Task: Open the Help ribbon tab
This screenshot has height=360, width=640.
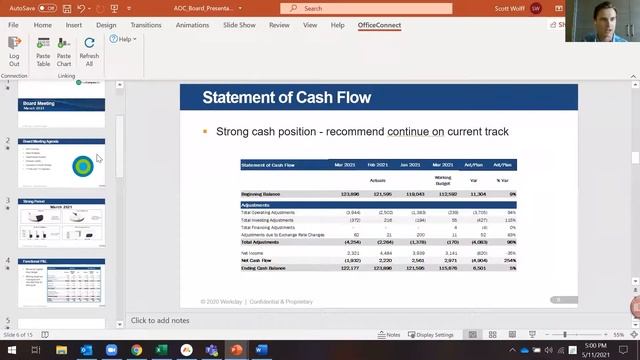Action: (338, 25)
